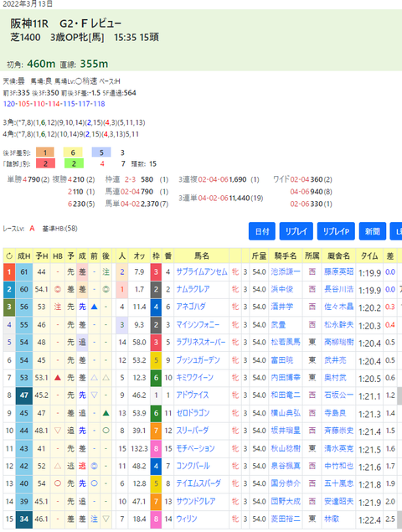Click the date 2022年3月13日
Image resolution: width=402 pixels, height=532 pixels.
[28, 4]
